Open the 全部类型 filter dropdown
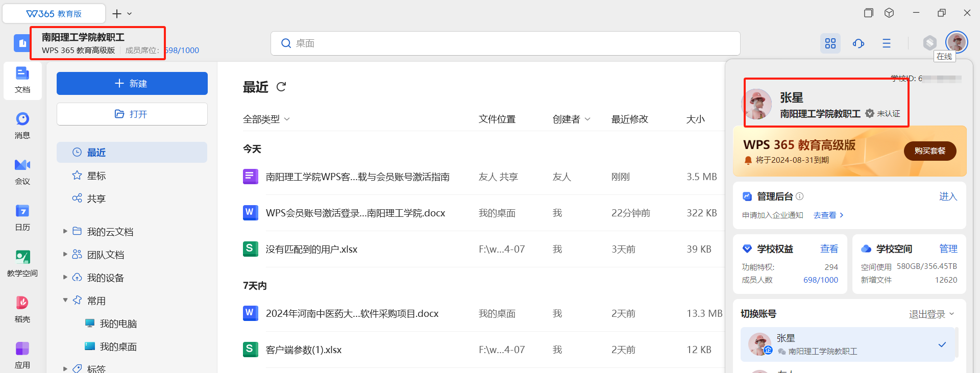 pos(266,119)
